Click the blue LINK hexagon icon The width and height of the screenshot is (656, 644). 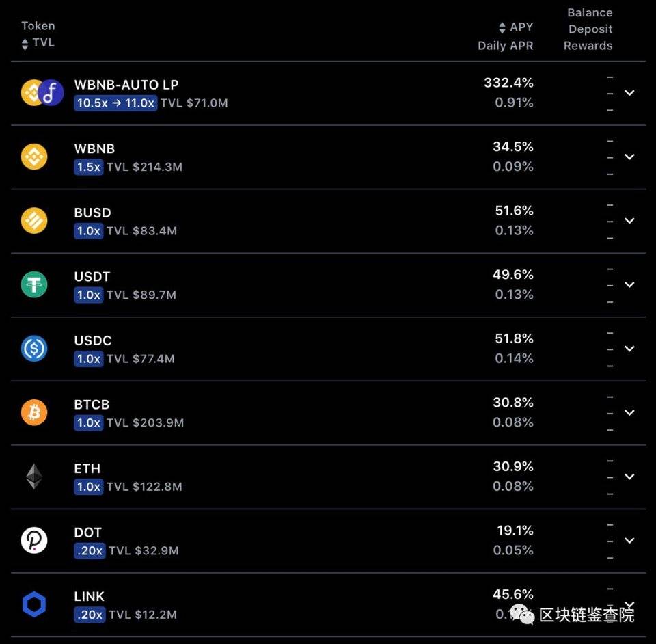[x=34, y=604]
